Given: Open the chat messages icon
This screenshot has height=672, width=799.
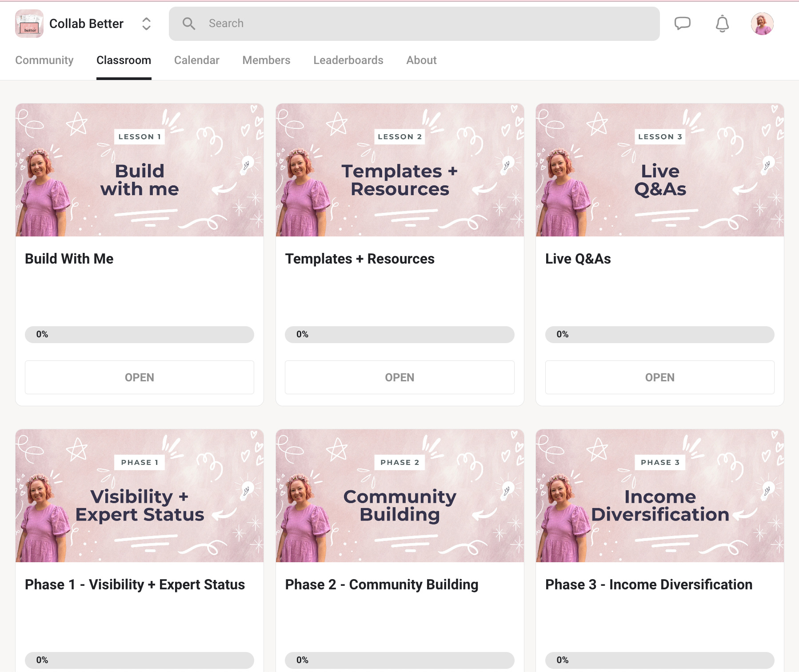Looking at the screenshot, I should click(x=683, y=24).
